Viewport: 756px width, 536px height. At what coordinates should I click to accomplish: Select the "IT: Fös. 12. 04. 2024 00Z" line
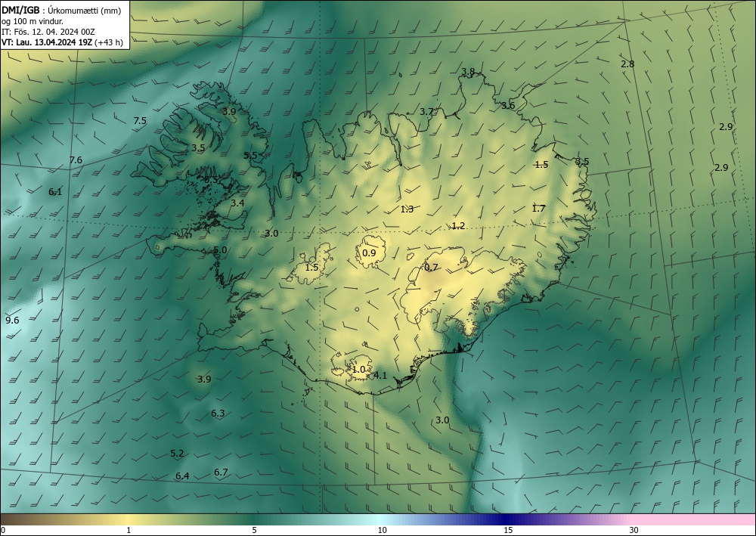[48, 32]
